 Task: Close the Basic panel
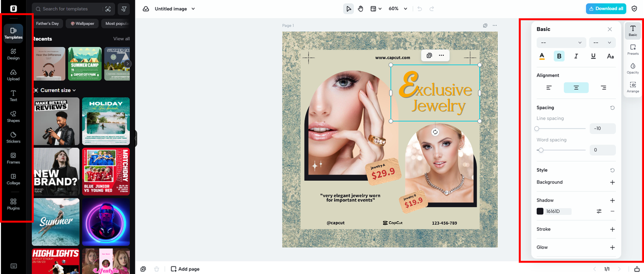coord(610,29)
